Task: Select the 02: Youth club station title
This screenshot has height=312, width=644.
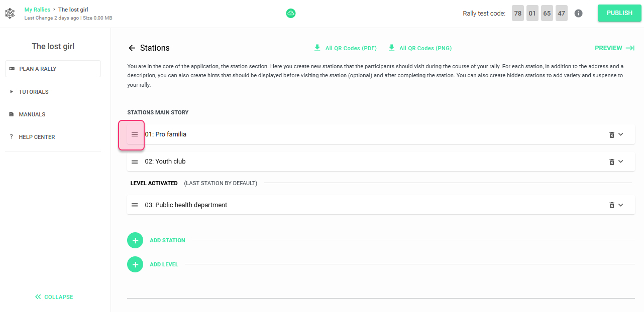Action: tap(165, 162)
